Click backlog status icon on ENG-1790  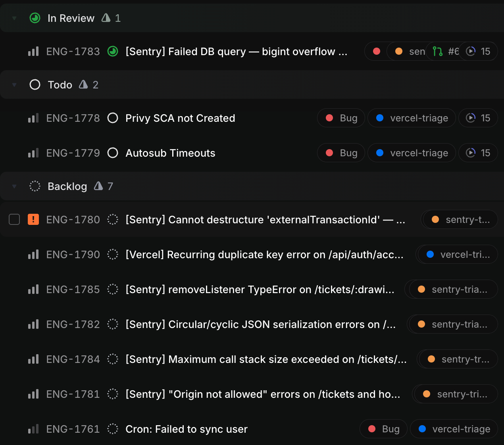point(113,255)
